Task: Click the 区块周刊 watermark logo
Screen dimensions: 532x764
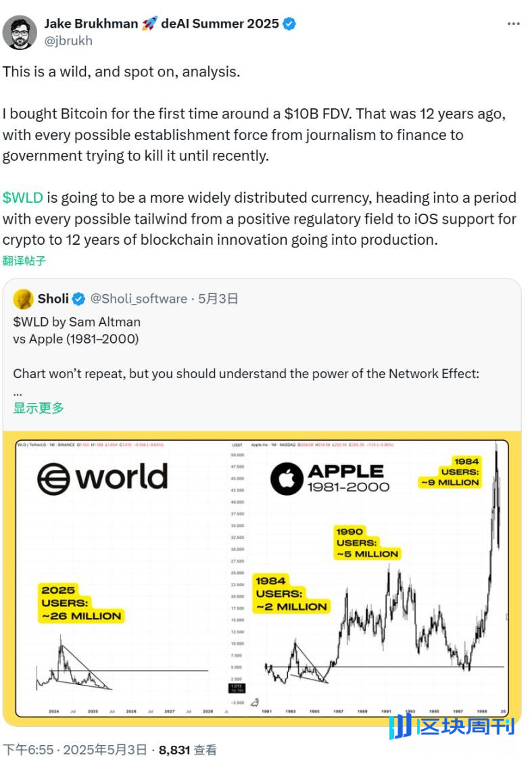Action: click(x=452, y=727)
